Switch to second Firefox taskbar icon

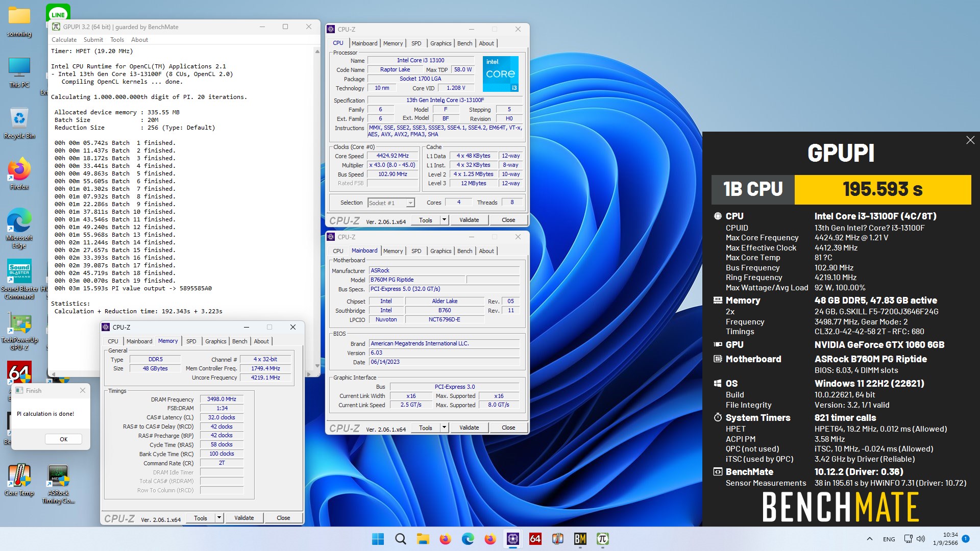point(491,539)
